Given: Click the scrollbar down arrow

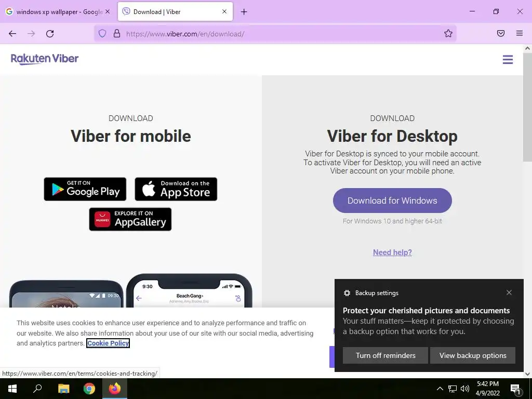Looking at the screenshot, I should click(x=527, y=374).
